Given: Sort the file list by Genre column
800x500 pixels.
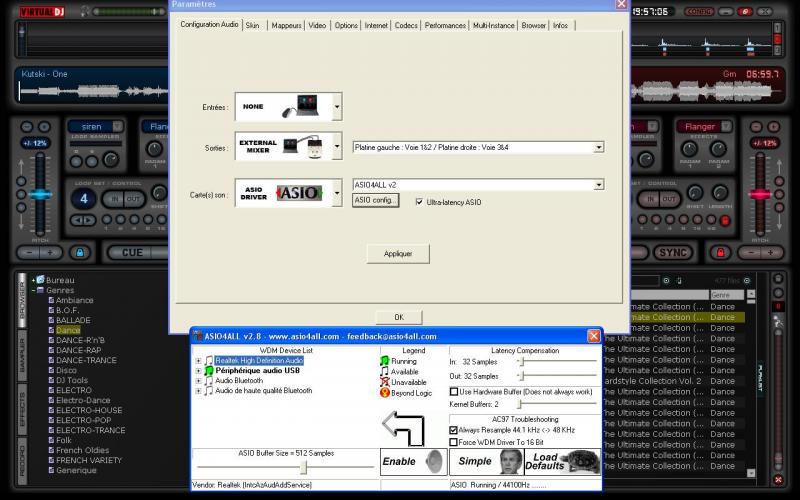Looking at the screenshot, I should click(x=727, y=295).
